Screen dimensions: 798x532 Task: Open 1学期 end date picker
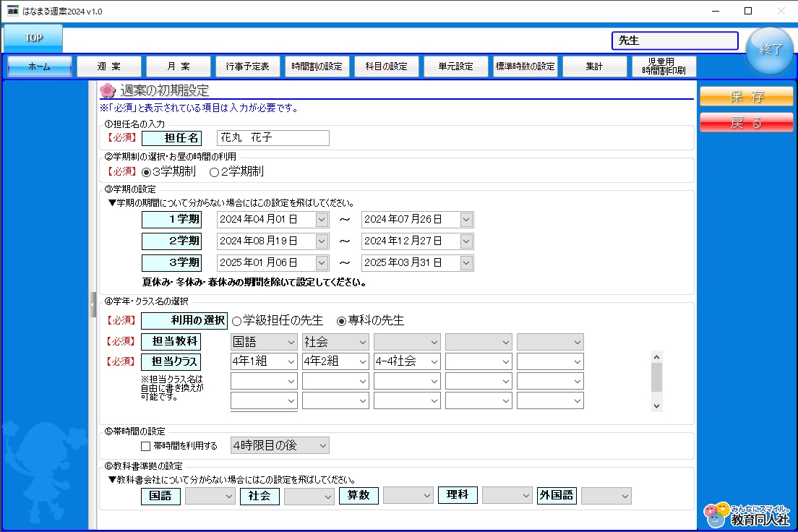coord(465,220)
